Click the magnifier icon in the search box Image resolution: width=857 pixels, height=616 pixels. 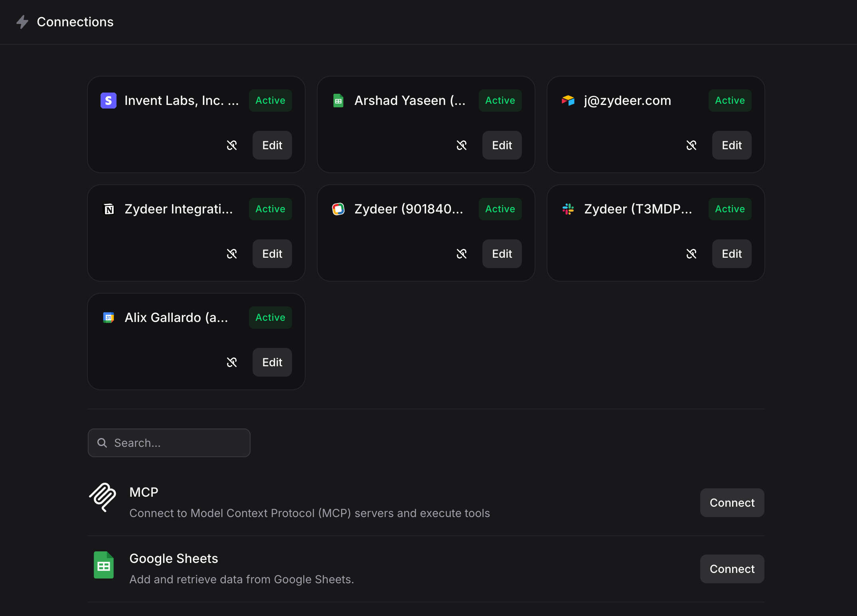point(102,443)
